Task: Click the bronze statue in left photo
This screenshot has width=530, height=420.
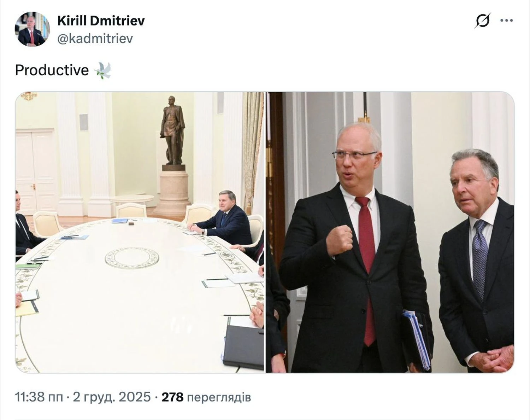Action: tap(173, 130)
